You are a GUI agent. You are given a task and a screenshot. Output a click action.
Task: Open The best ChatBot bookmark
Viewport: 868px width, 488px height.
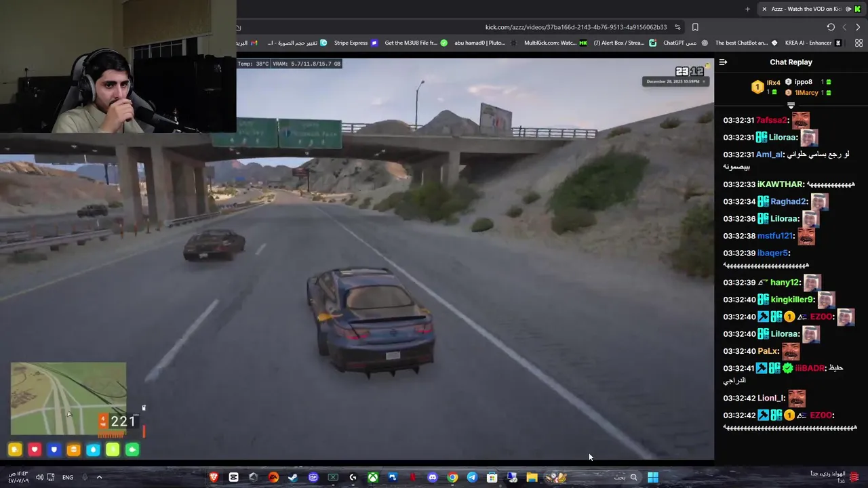point(747,43)
